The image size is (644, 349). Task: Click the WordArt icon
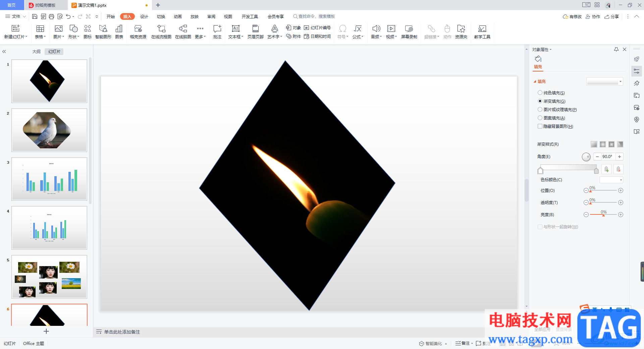(274, 29)
